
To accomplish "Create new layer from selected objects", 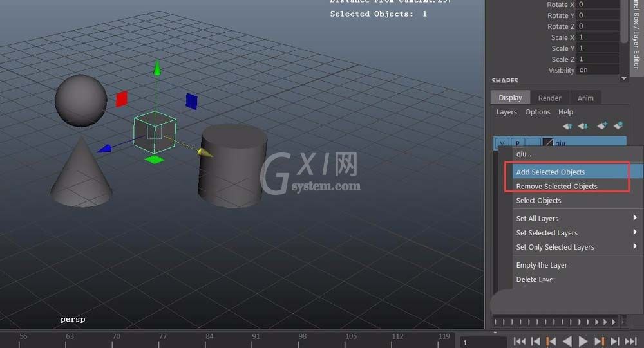I will 618,125.
